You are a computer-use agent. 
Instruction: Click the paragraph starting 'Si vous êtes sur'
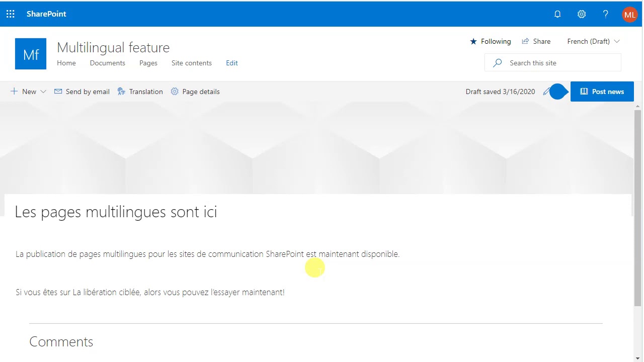tap(150, 292)
